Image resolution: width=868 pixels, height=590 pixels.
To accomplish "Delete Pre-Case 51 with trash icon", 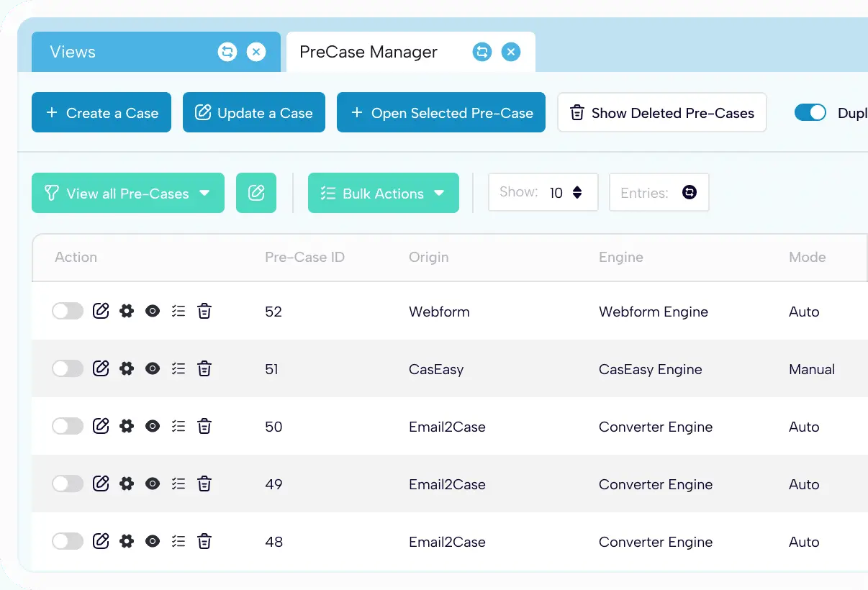I will coord(204,368).
